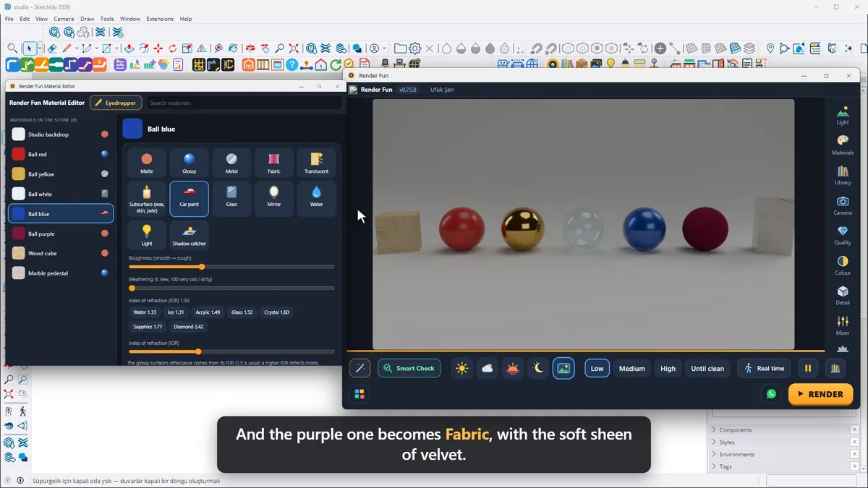Select the Mirror material type
Screen dimensions: 868x488
273,199
